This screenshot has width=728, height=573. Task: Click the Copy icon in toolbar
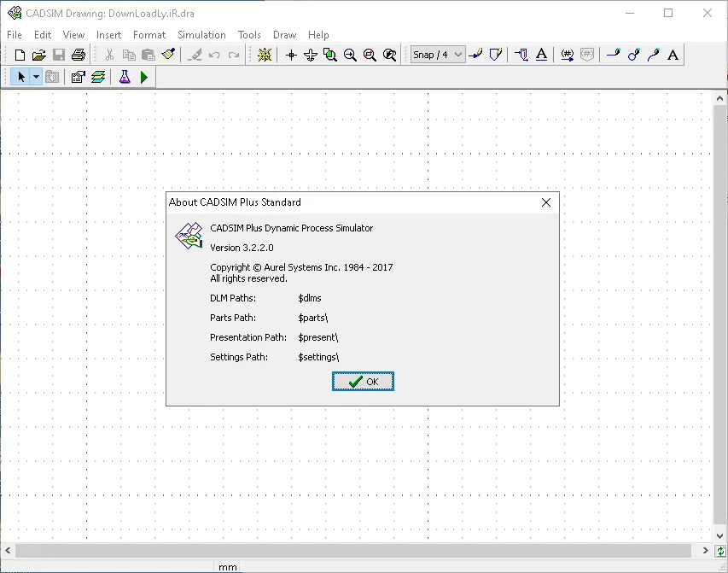[129, 55]
